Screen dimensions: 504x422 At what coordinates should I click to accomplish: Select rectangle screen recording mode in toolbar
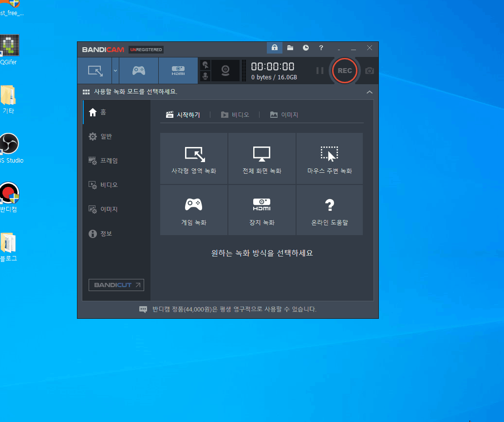click(x=95, y=71)
